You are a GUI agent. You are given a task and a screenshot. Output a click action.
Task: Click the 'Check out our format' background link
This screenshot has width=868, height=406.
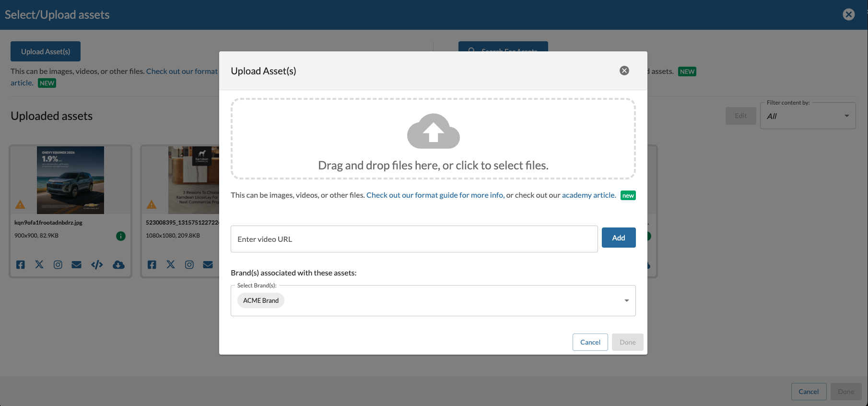coord(182,71)
